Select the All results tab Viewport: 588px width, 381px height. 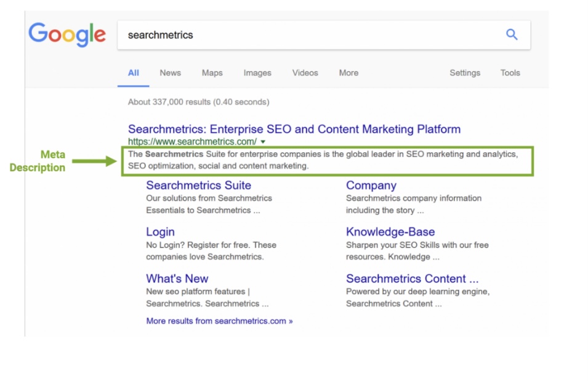click(x=133, y=73)
